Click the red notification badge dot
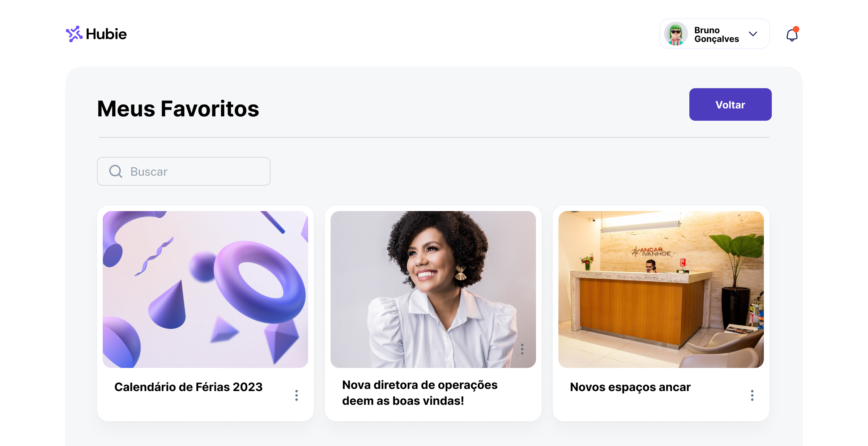868x446 pixels. (x=796, y=29)
